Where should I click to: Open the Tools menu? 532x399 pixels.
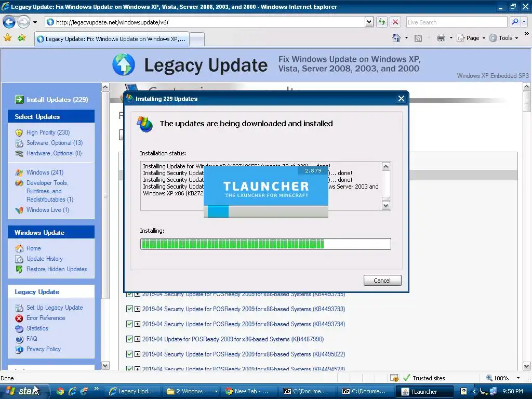pos(504,38)
